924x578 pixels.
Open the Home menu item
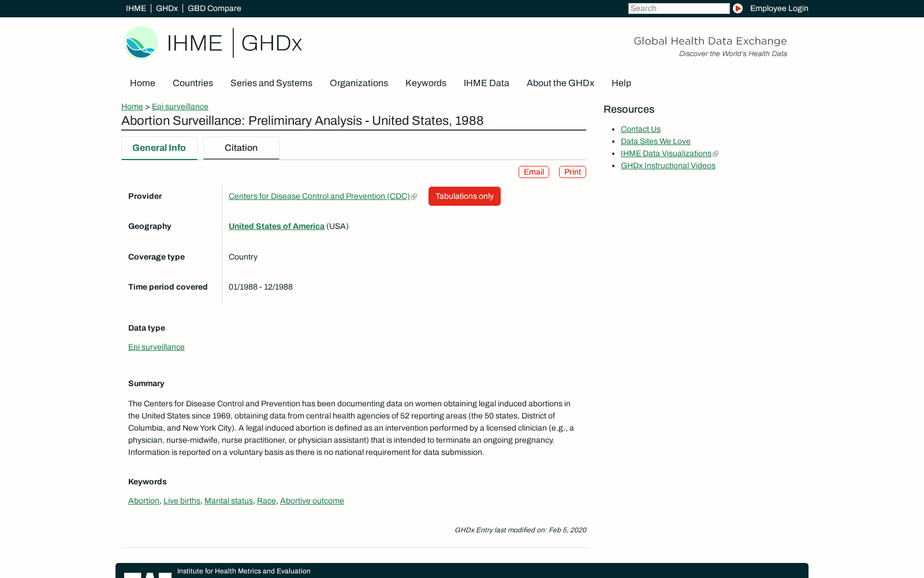pyautogui.click(x=143, y=83)
